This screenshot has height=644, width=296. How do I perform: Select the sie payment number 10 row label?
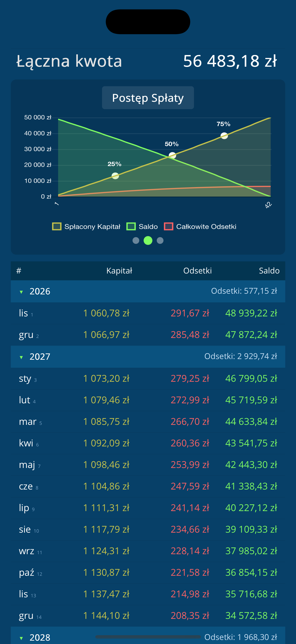pyautogui.click(x=29, y=529)
